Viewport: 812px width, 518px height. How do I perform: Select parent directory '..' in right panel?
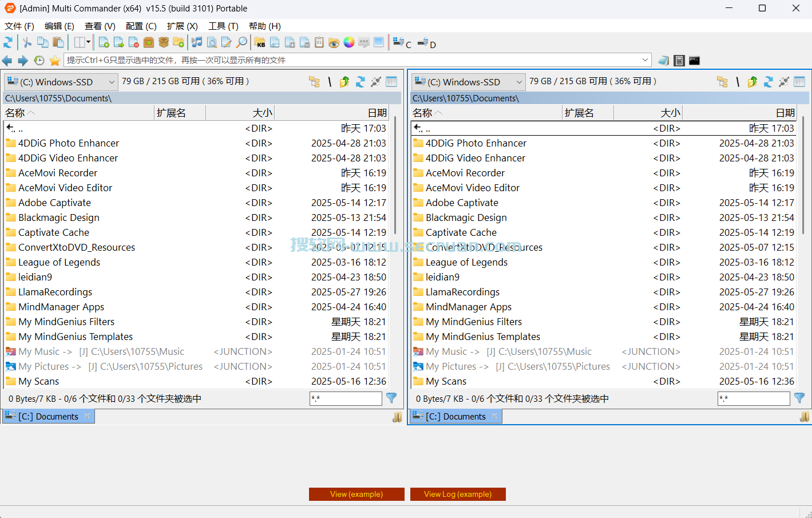tap(604, 128)
